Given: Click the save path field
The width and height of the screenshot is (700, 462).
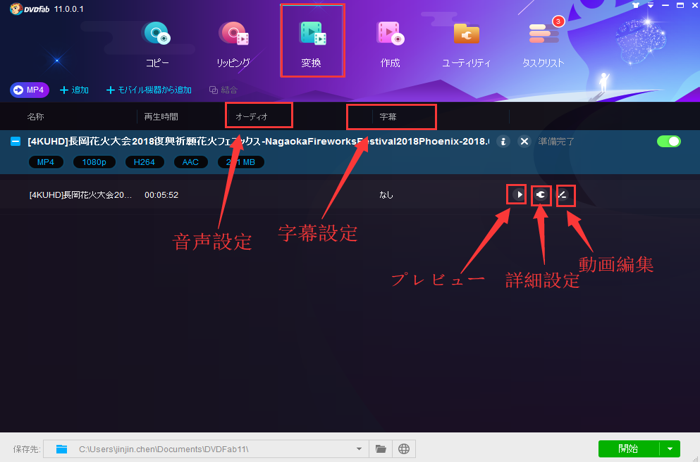Looking at the screenshot, I should [206, 449].
